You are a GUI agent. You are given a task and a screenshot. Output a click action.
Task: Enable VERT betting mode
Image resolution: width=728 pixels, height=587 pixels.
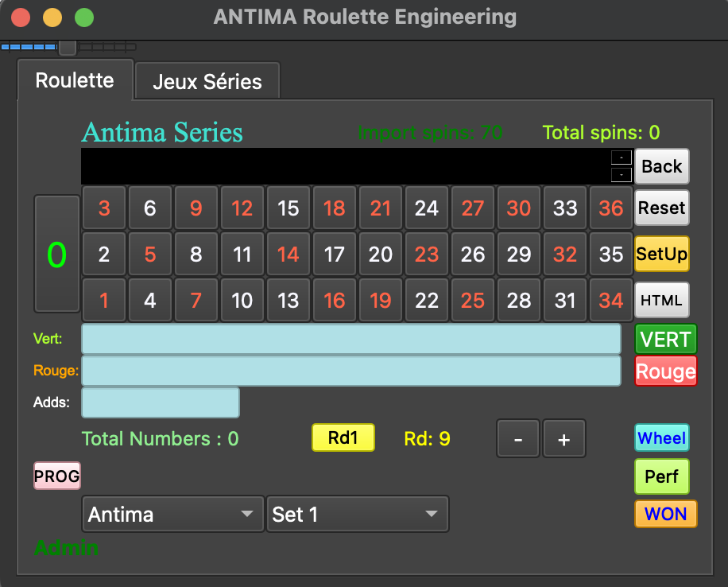point(665,339)
